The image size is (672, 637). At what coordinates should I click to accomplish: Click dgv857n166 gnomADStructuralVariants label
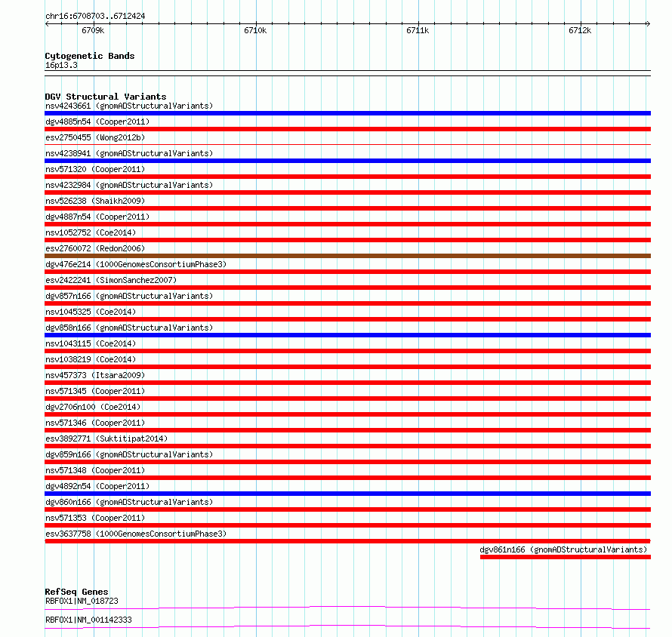click(129, 296)
